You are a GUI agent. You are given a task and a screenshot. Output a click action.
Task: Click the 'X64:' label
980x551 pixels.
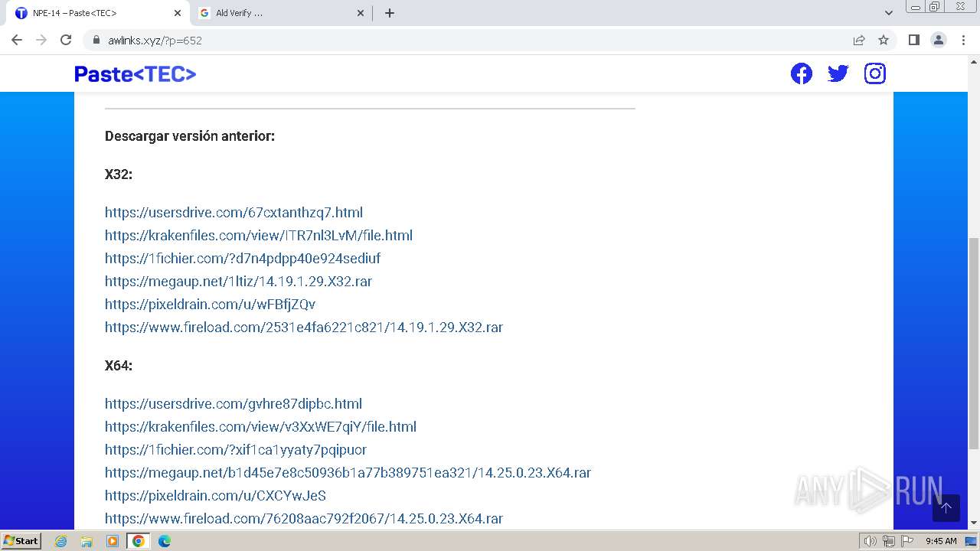tap(119, 366)
